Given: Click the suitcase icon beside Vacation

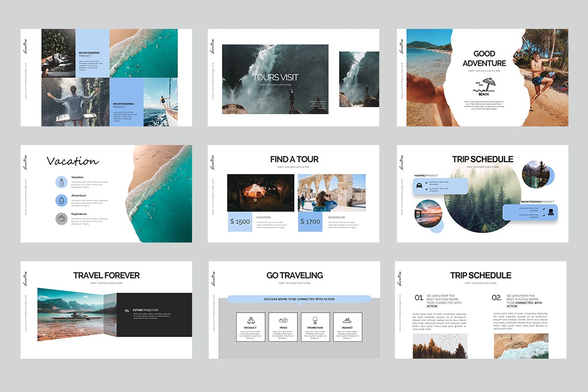Looking at the screenshot, I should point(62,182).
